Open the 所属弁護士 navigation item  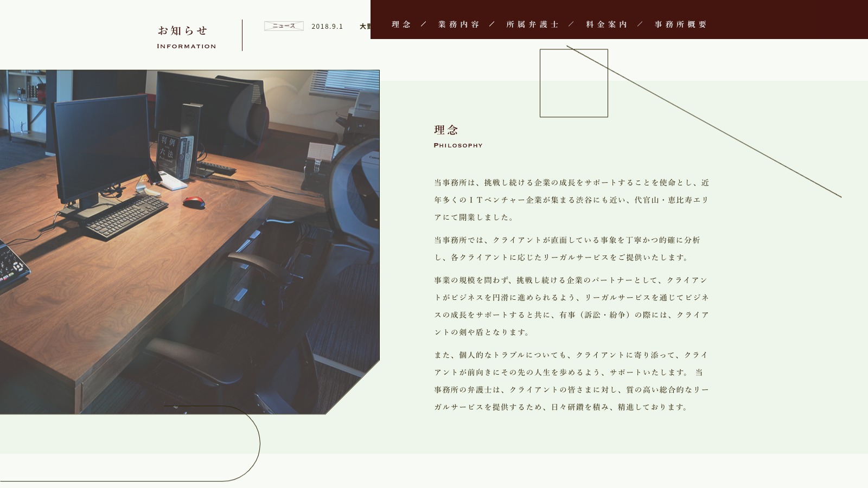[533, 24]
